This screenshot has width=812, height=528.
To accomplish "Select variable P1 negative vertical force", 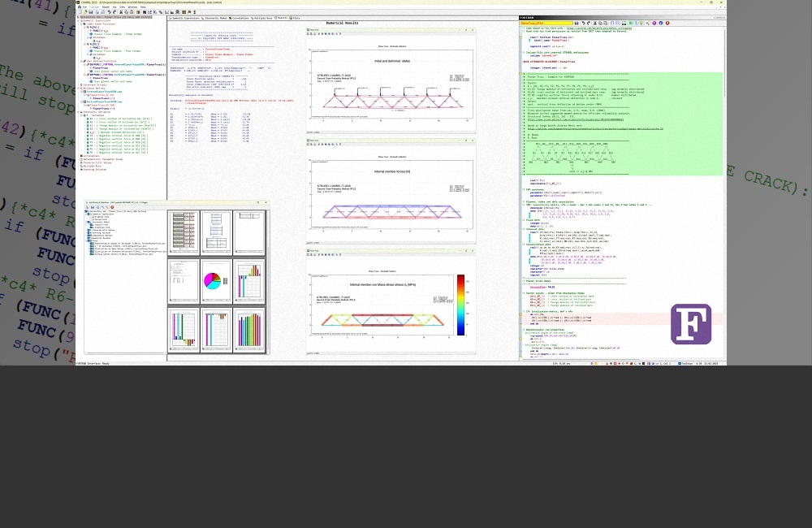I will (117, 136).
